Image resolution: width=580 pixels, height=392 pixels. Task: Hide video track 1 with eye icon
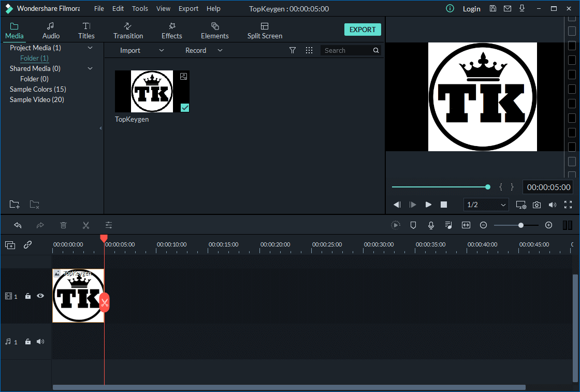(x=40, y=296)
